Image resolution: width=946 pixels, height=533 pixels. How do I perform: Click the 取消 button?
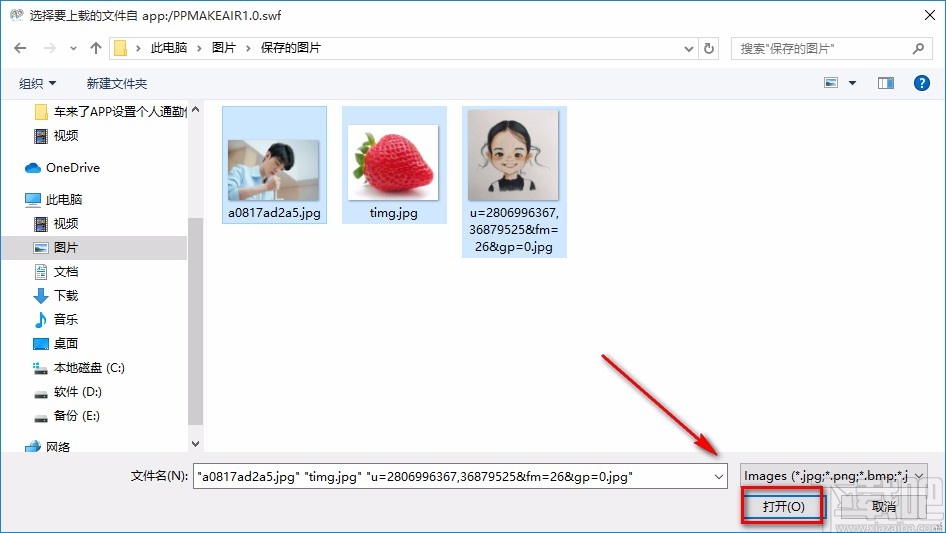click(x=884, y=506)
